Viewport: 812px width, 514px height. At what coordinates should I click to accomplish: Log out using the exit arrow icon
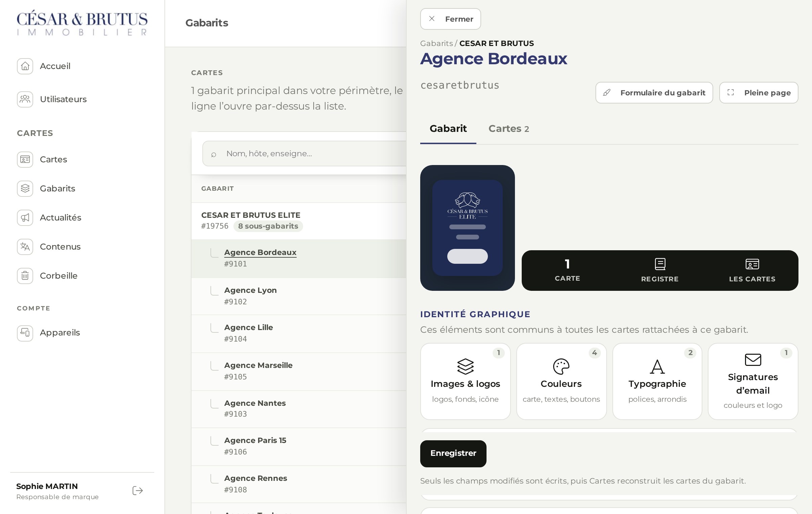coord(138,491)
